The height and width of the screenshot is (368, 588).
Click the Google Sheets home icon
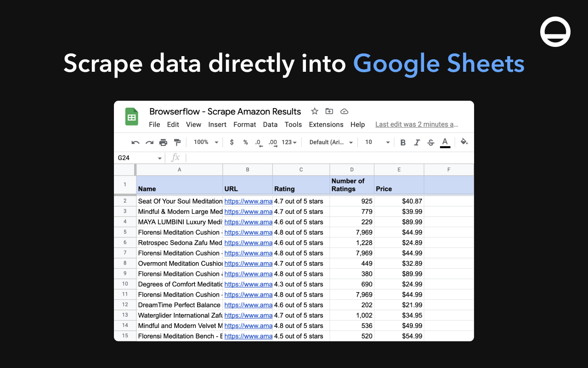pos(132,116)
